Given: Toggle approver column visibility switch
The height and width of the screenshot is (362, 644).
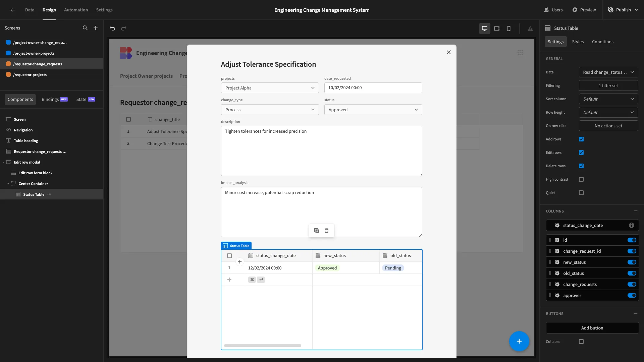Looking at the screenshot, I should coord(632,295).
